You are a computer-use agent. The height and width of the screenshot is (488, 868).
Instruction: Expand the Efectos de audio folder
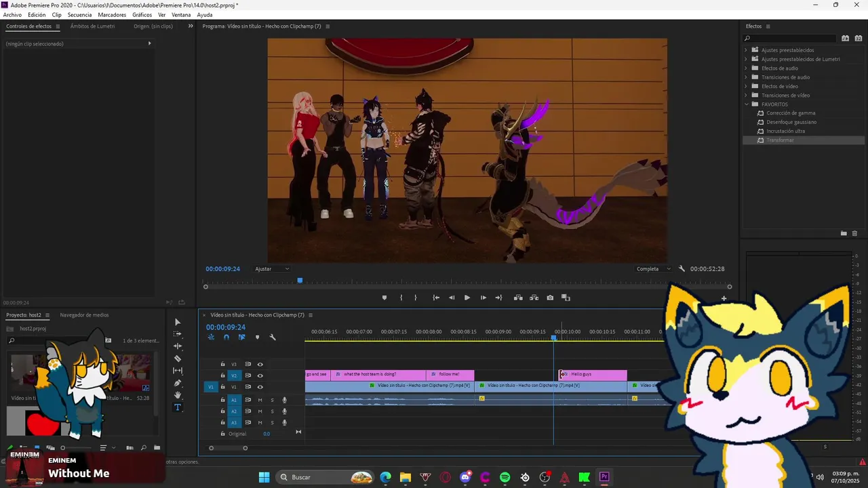pos(746,68)
